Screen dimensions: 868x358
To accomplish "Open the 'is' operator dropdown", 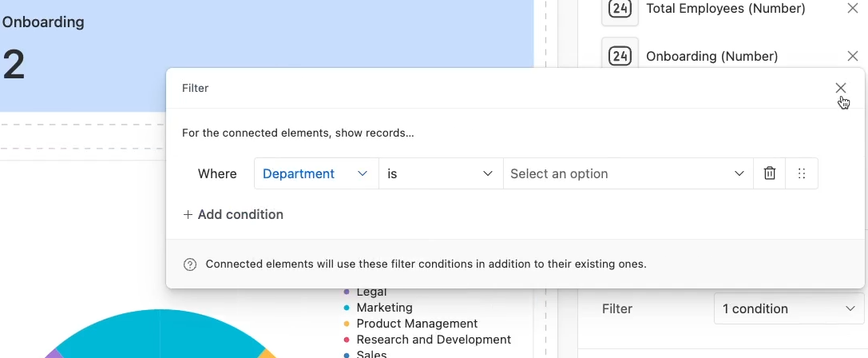I will point(441,173).
